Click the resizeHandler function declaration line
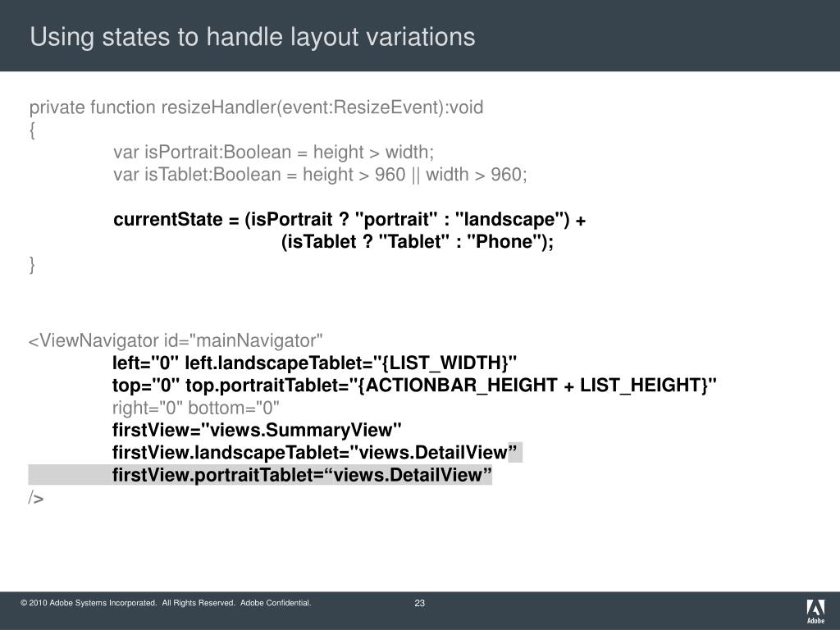840x630 pixels. tap(256, 107)
